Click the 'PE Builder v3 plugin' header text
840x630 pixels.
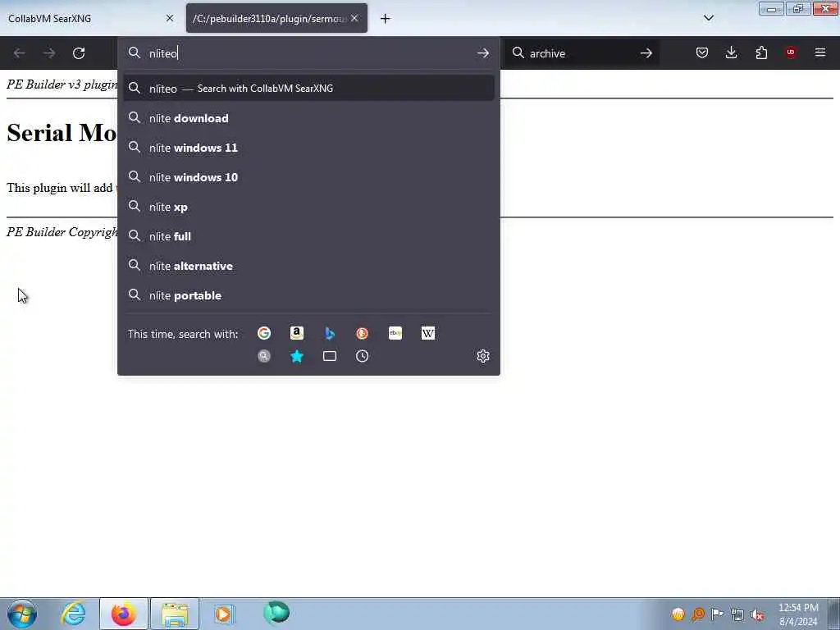(x=62, y=84)
